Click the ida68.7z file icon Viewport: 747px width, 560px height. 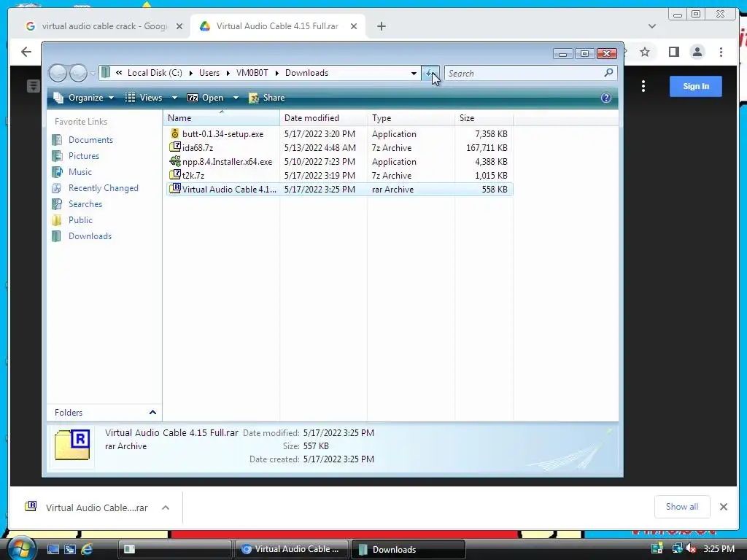[175, 147]
